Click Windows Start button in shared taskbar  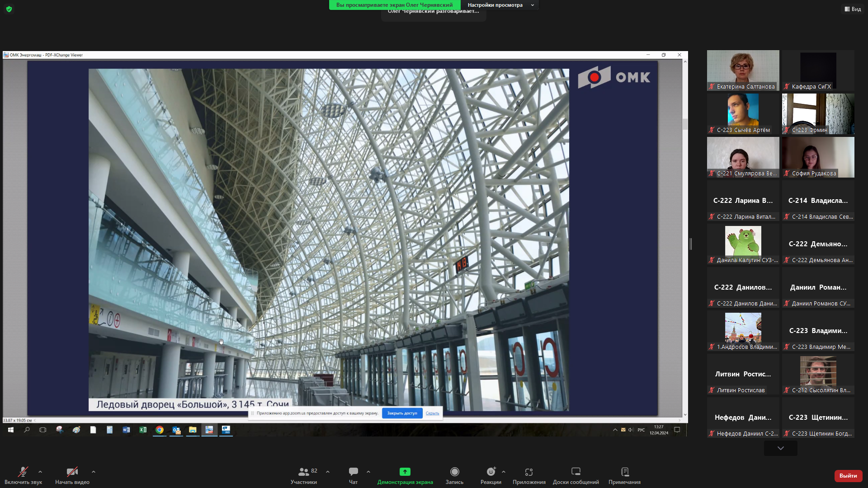[10, 430]
